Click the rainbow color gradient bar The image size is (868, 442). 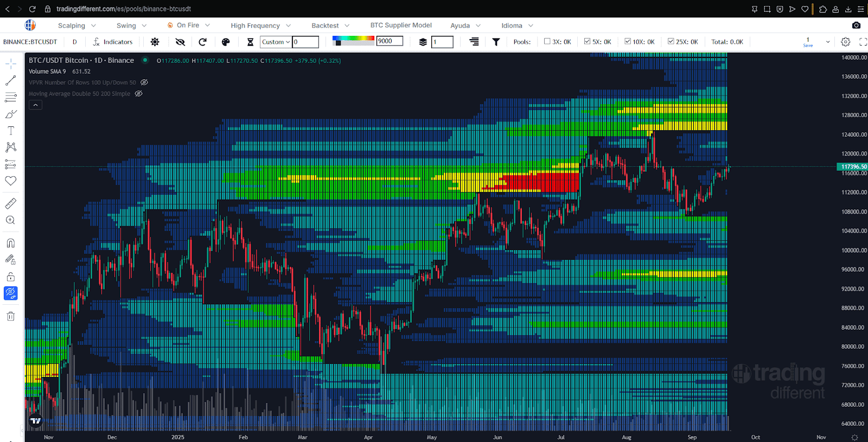point(354,39)
